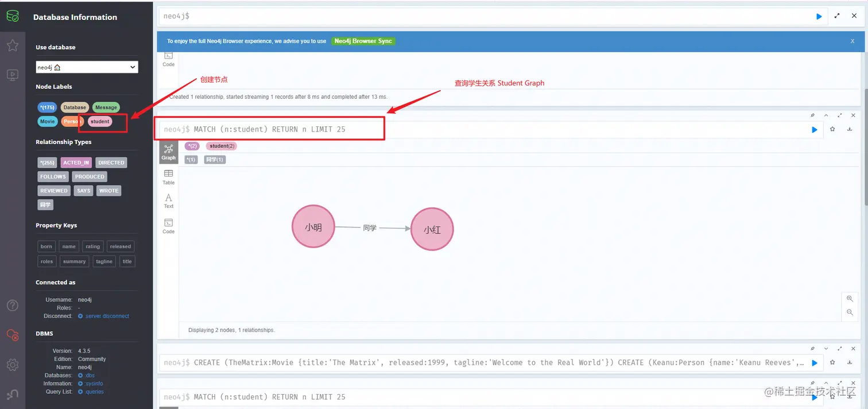Click the tagline property key
This screenshot has height=409, width=868.
[104, 261]
